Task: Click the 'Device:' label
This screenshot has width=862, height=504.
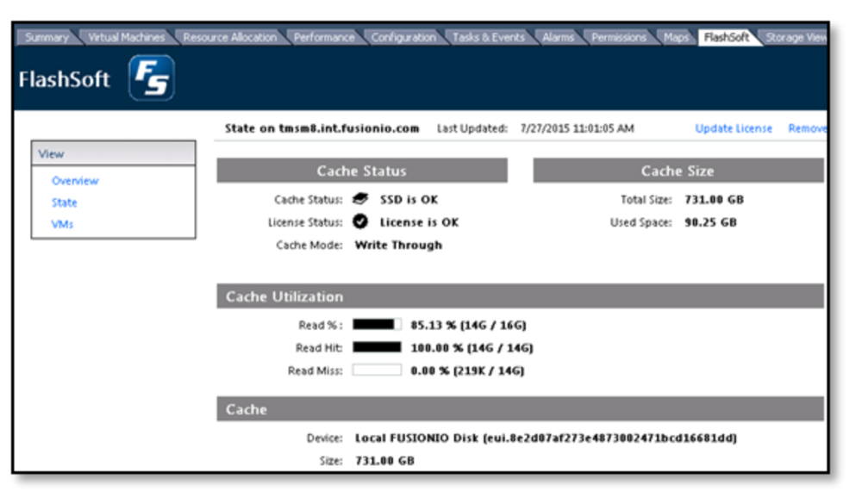Action: (324, 438)
